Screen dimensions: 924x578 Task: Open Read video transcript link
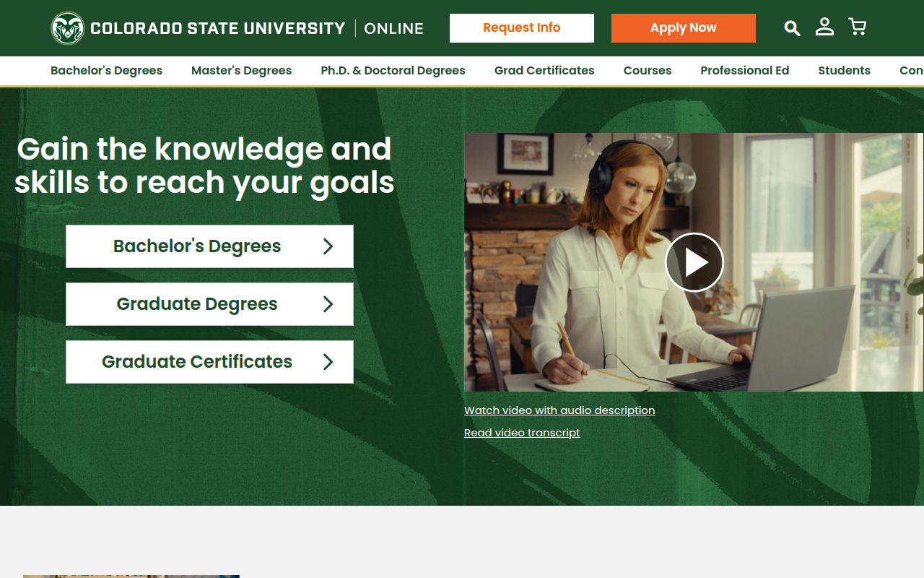click(x=522, y=433)
